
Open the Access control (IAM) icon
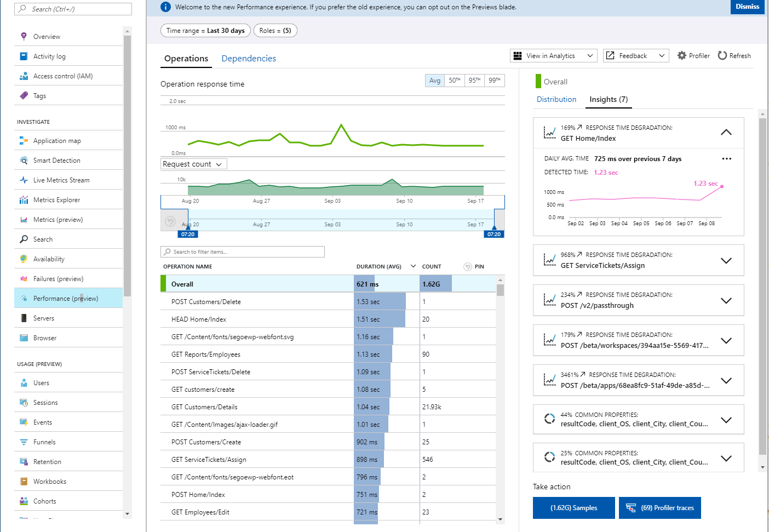tap(24, 76)
